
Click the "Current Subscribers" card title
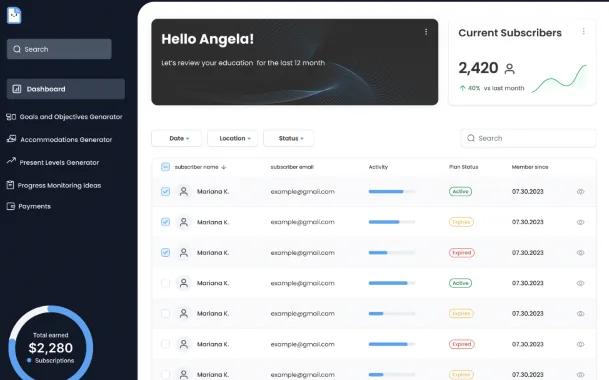(510, 33)
